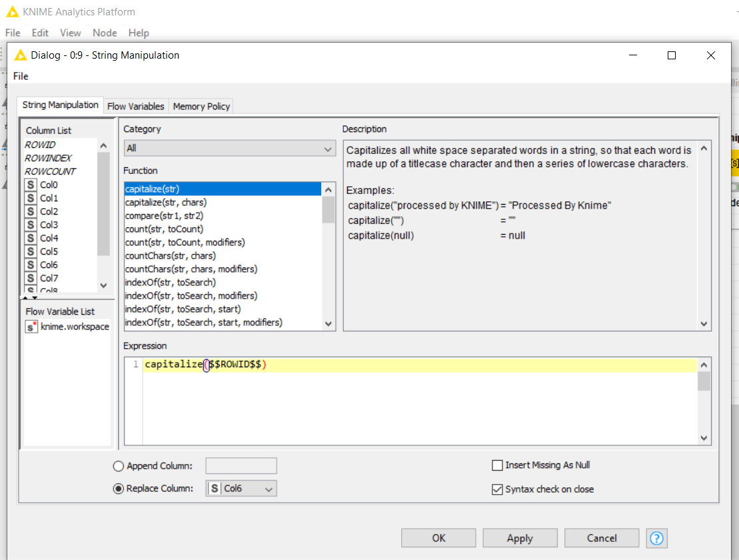Viewport: 739px width, 560px height.
Task: Click the Col1 string type icon
Action: coord(31,198)
